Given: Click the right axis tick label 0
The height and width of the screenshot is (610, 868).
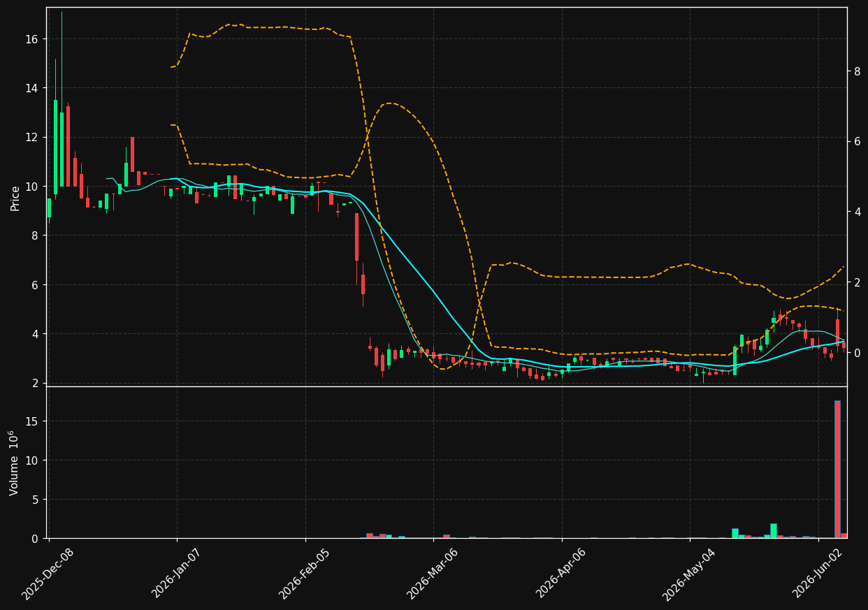Looking at the screenshot, I should coord(858,353).
